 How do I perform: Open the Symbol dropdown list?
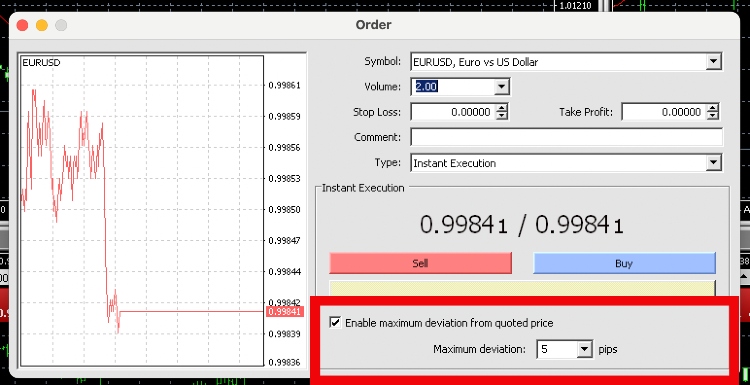coord(713,62)
